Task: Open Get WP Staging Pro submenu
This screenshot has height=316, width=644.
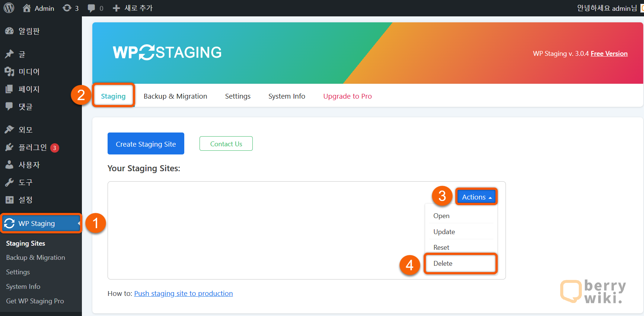Action: click(35, 301)
